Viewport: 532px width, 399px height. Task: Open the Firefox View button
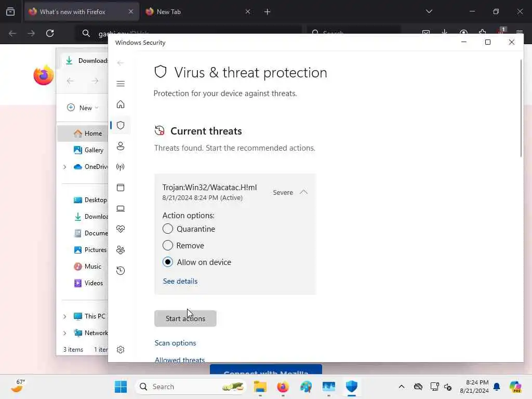pyautogui.click(x=10, y=12)
